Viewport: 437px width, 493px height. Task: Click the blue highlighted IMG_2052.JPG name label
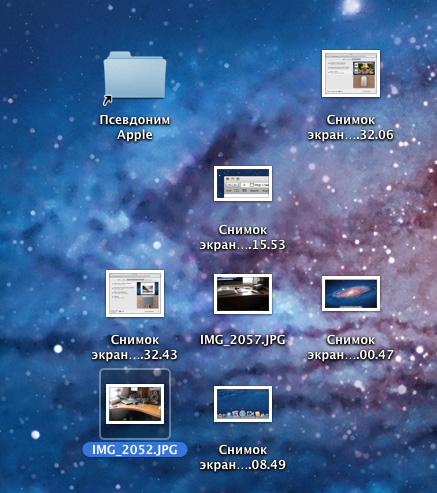(x=135, y=450)
